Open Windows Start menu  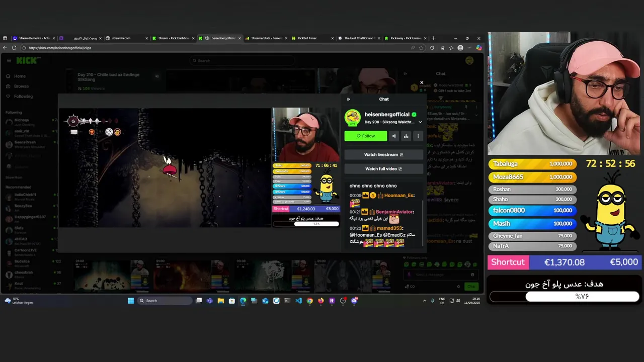131,301
